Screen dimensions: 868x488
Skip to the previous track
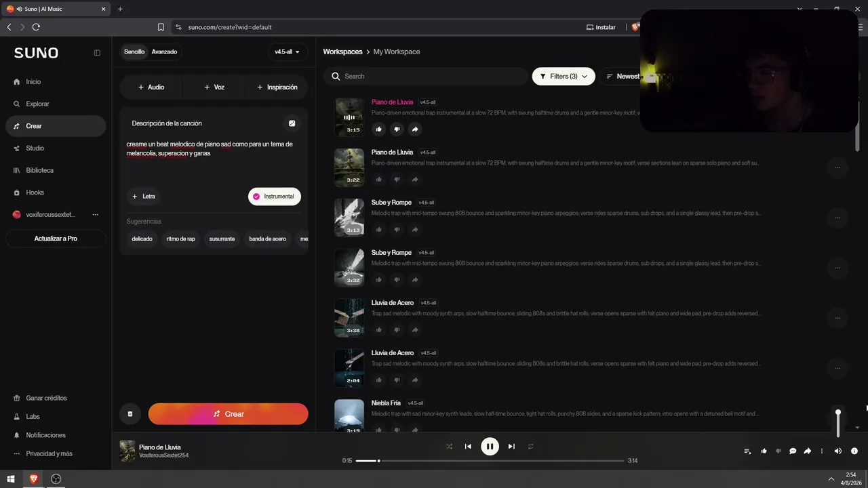[468, 447]
